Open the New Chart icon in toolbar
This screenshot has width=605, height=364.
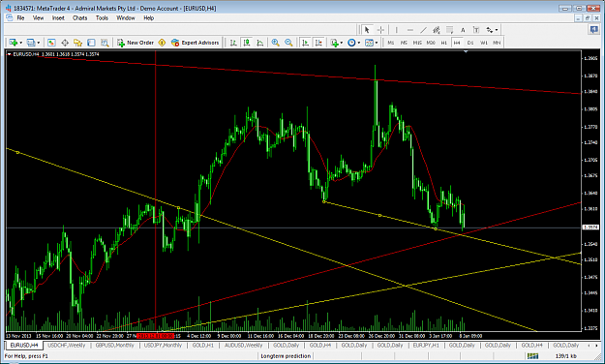(14, 43)
